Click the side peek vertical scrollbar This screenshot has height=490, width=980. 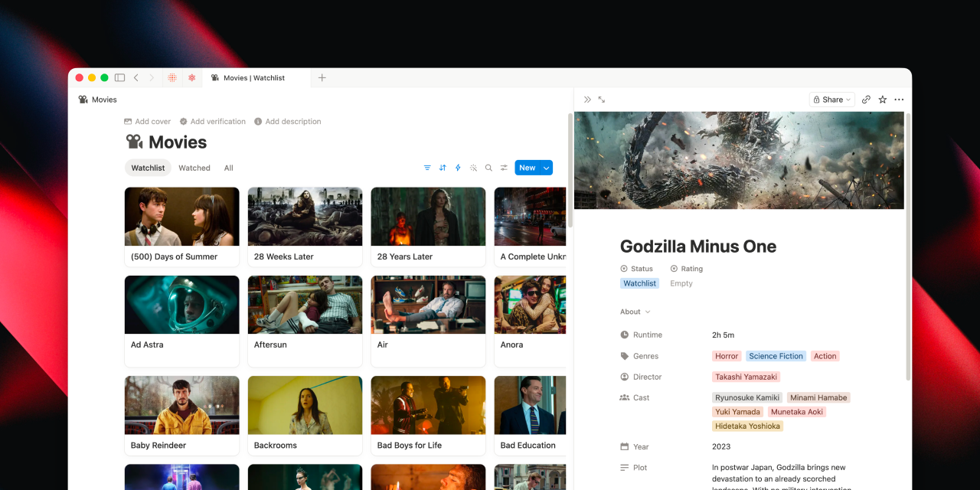click(x=908, y=247)
